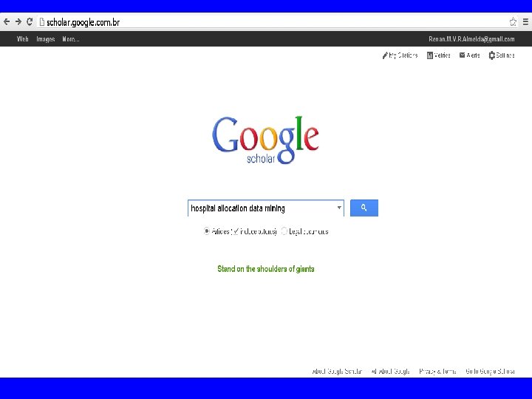The width and height of the screenshot is (532, 399).
Task: Open the Web link in the black bar
Action: [x=23, y=39]
